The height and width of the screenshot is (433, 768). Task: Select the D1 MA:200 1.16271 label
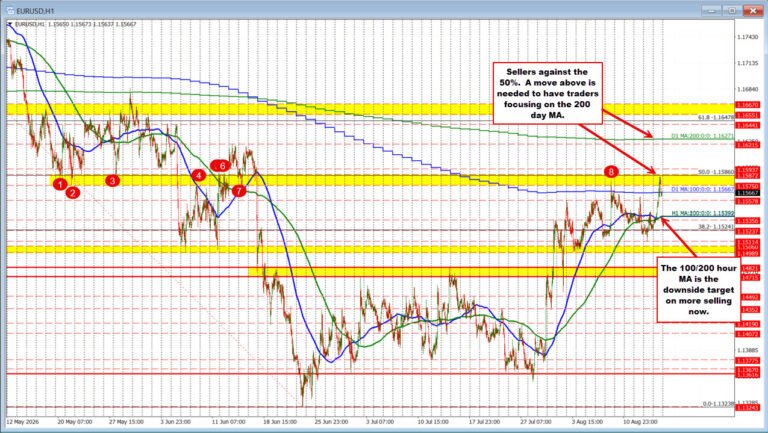702,137
